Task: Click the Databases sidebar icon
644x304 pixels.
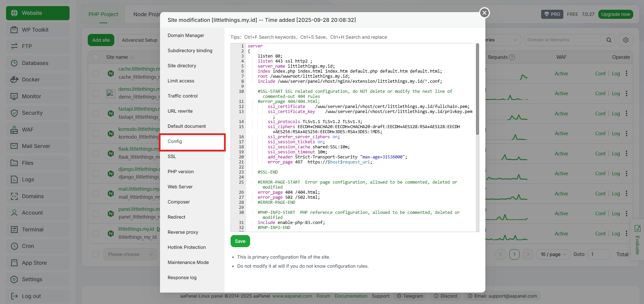Action: click(14, 63)
